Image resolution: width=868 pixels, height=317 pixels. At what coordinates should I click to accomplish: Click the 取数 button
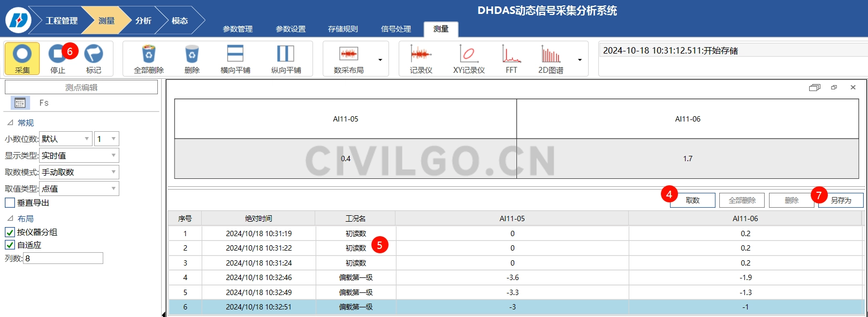(692, 200)
